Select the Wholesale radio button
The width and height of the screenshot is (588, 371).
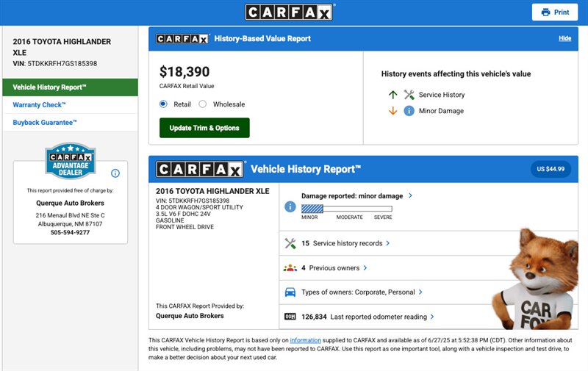coord(203,104)
